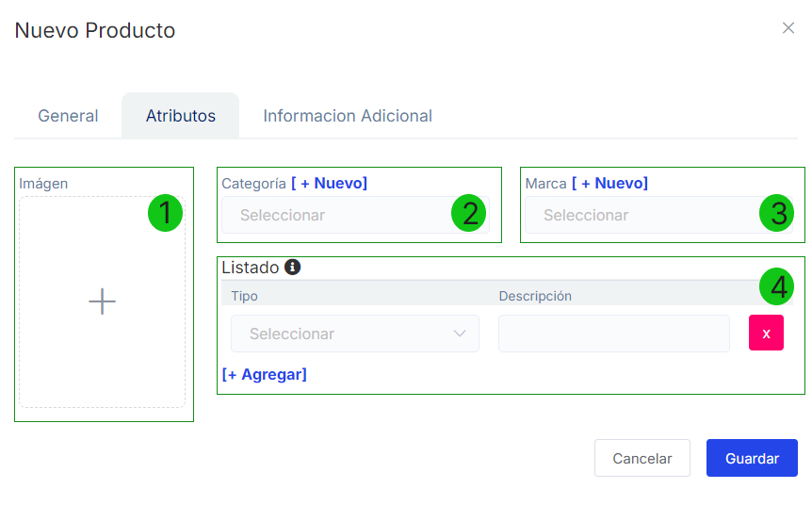Open the Informacion Adicional tab
Viewport: 812px width, 505px height.
click(348, 116)
